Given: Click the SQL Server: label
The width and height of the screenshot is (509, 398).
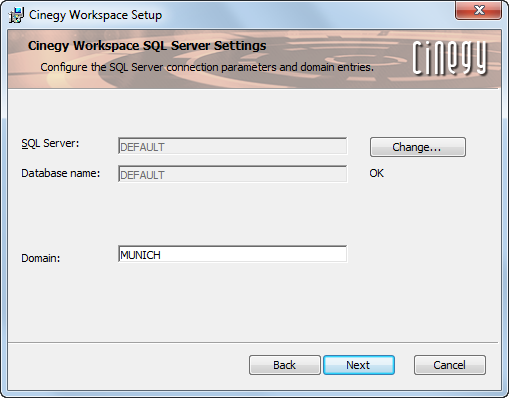Looking at the screenshot, I should tap(50, 143).
